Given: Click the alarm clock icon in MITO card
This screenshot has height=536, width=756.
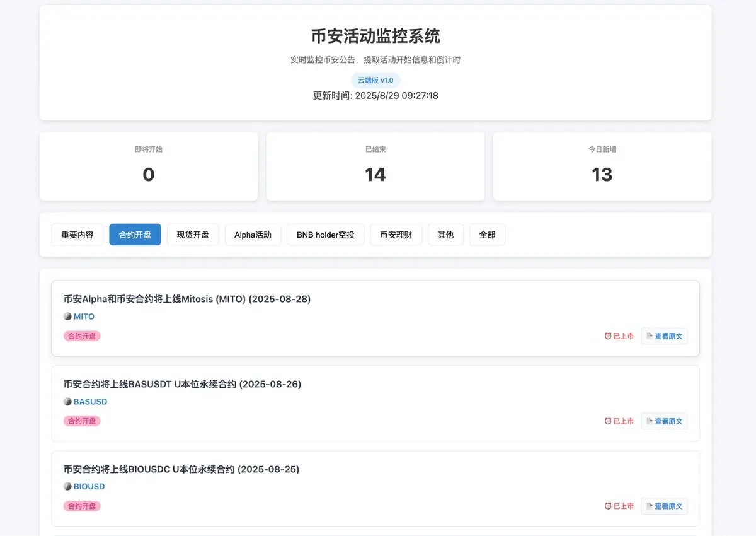Looking at the screenshot, I should 608,336.
